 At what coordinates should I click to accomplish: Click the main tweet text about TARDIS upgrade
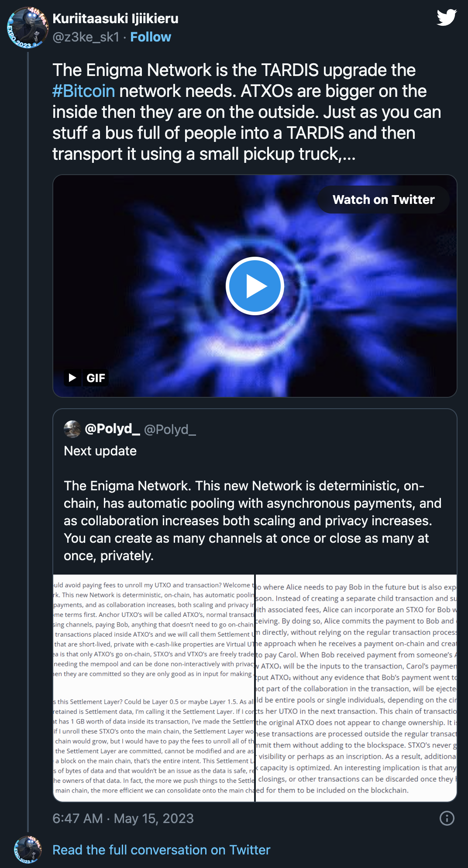coord(247,112)
